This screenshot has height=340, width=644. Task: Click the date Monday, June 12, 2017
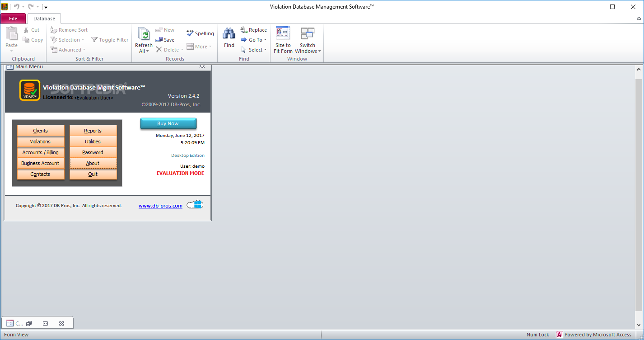(180, 135)
